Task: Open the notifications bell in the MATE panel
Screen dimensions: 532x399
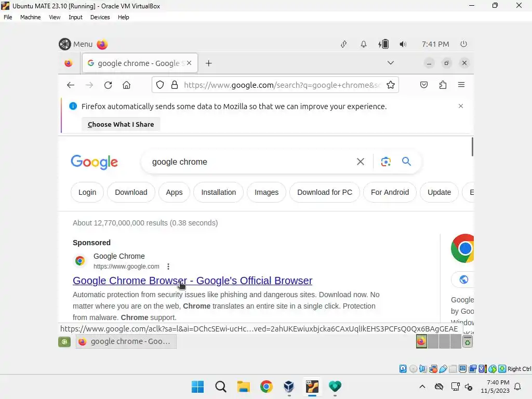Action: (363, 44)
